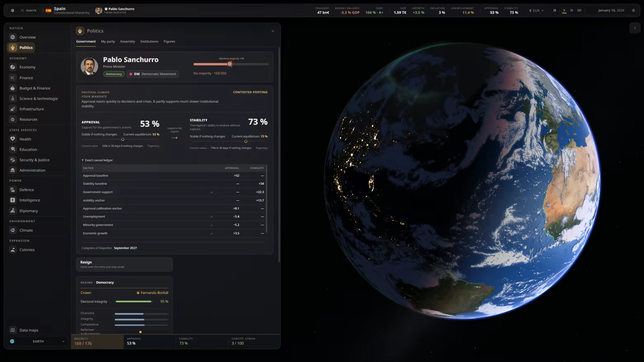Open the Intelligence sidebar icon

[13, 200]
